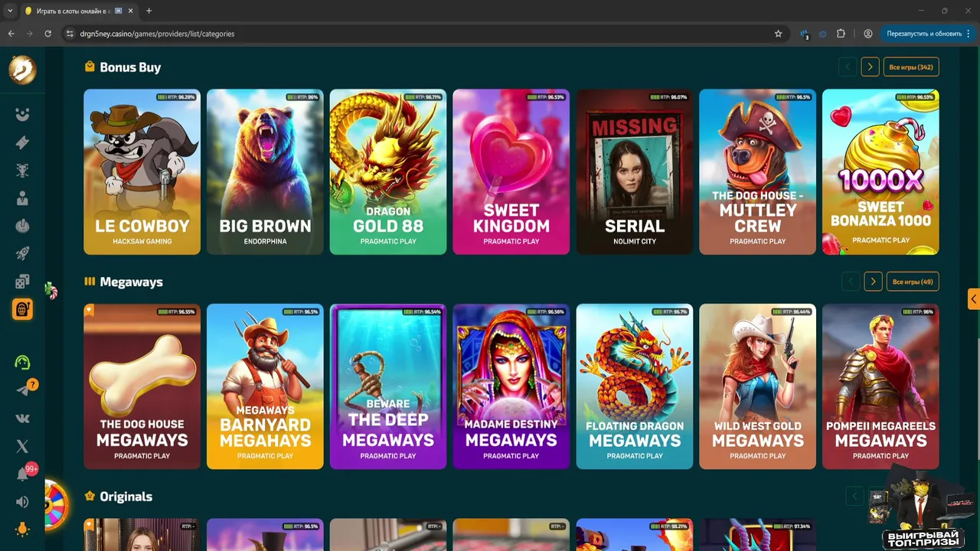Open the ticket icon in the sidebar
The height and width of the screenshot is (551, 980).
coord(22,142)
